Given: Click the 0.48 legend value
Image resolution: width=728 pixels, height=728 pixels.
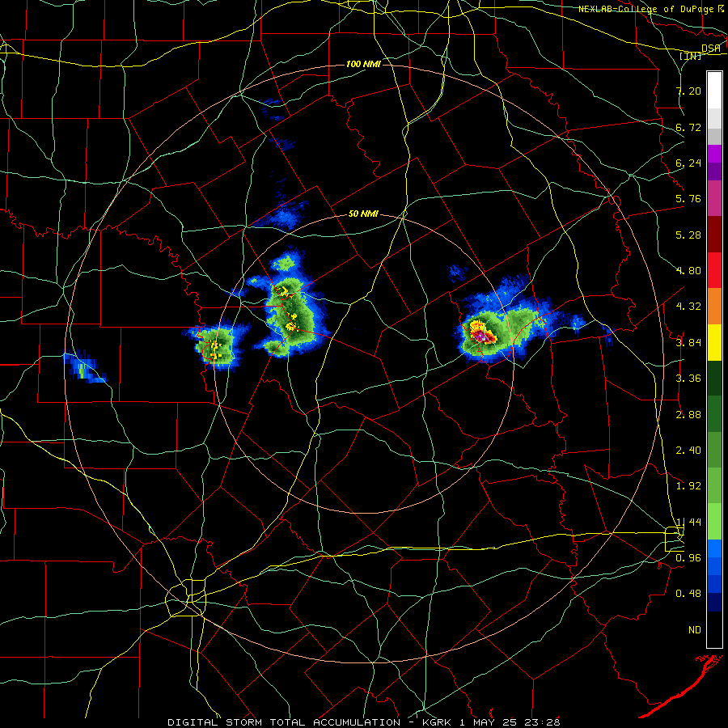Looking at the screenshot, I should [x=688, y=594].
